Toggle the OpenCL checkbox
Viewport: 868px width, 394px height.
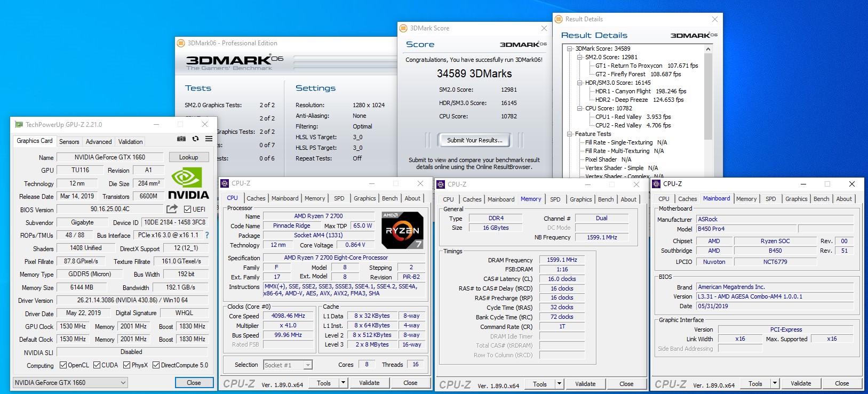(x=63, y=365)
